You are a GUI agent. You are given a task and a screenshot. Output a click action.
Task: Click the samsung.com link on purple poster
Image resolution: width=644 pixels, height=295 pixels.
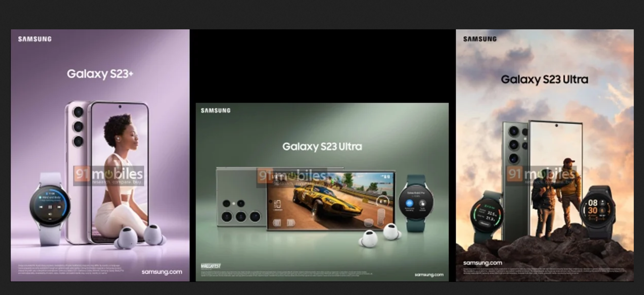point(162,272)
